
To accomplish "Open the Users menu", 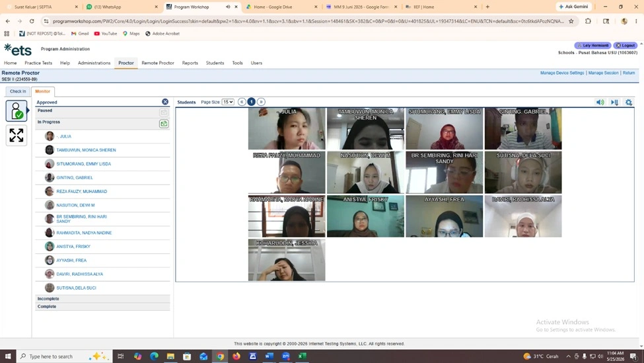I will coord(256,63).
